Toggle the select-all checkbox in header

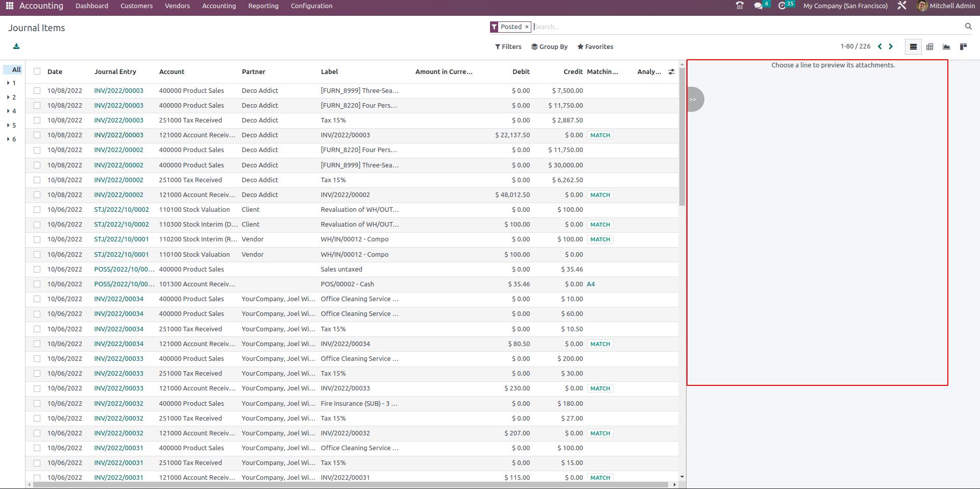coord(37,71)
